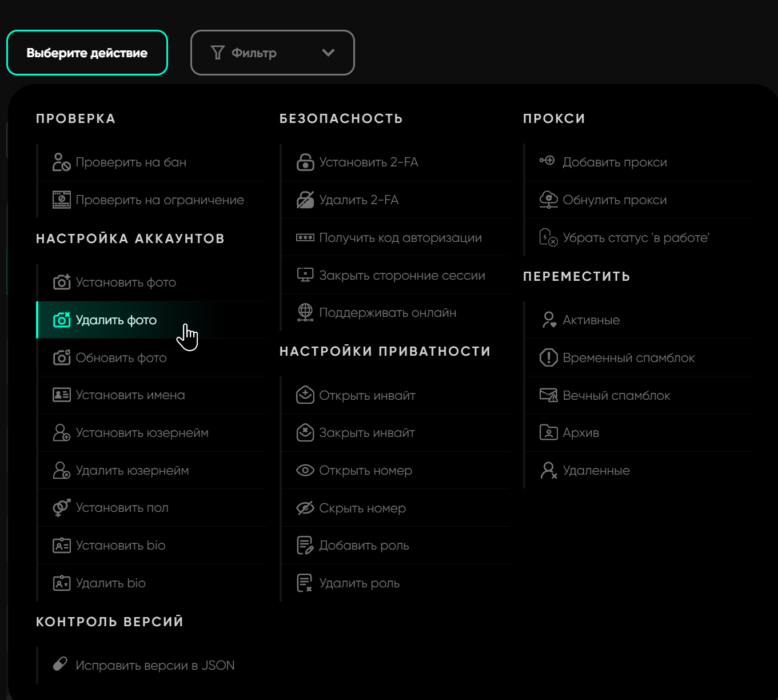778x700 pixels.
Task: Click crossed-eye icon for Скрыть номер
Action: pyautogui.click(x=305, y=508)
